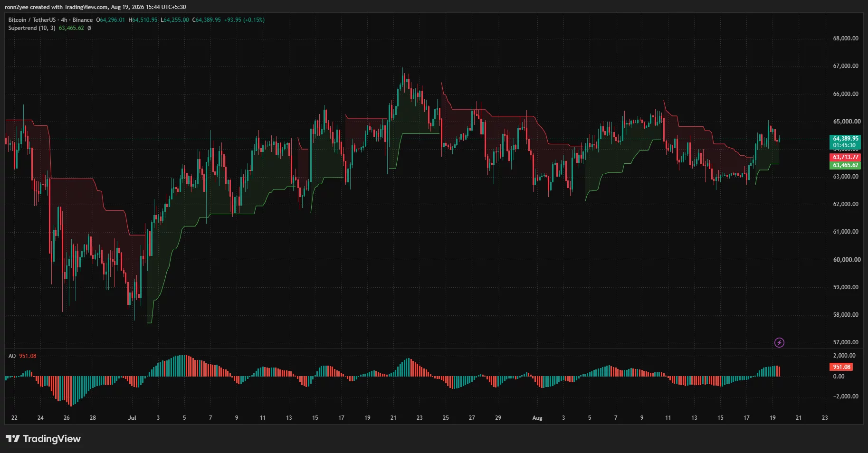
Task: Click the TradingView logo at bottom
Action: pos(43,439)
